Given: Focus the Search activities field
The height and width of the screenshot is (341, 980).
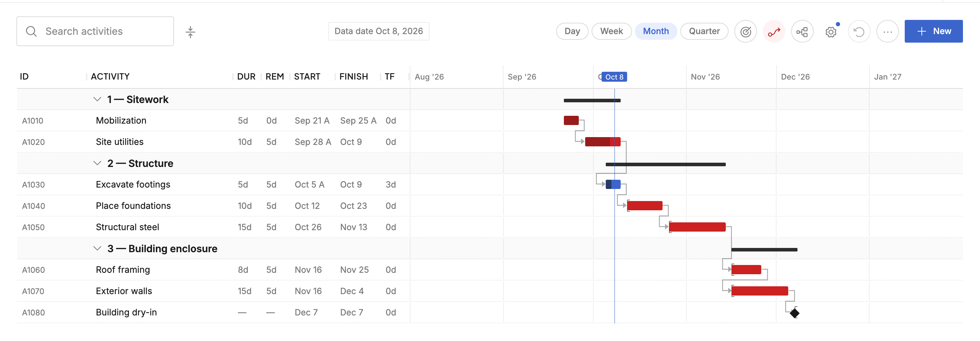Looking at the screenshot, I should pyautogui.click(x=95, y=31).
